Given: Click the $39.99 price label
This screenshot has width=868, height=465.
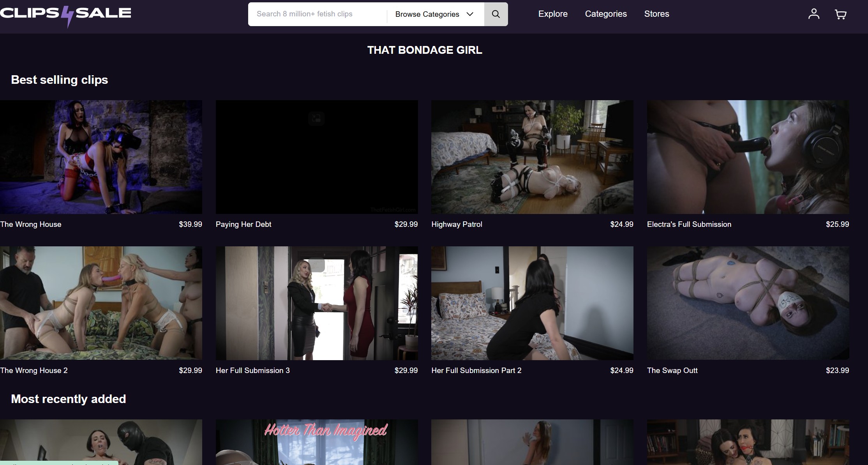Looking at the screenshot, I should click(x=190, y=224).
